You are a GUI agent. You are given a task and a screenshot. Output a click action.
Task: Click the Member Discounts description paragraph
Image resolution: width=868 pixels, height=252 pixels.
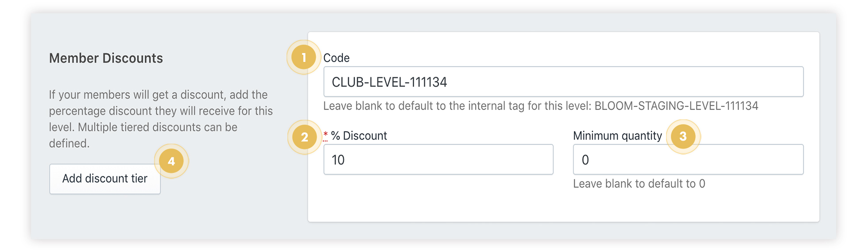click(161, 119)
